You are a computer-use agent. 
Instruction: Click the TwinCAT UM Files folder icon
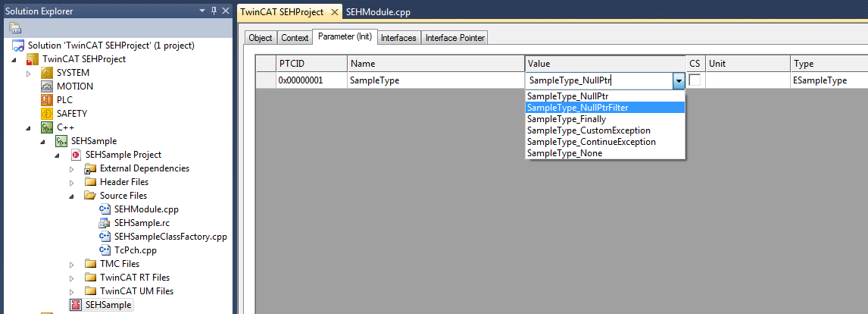point(90,290)
